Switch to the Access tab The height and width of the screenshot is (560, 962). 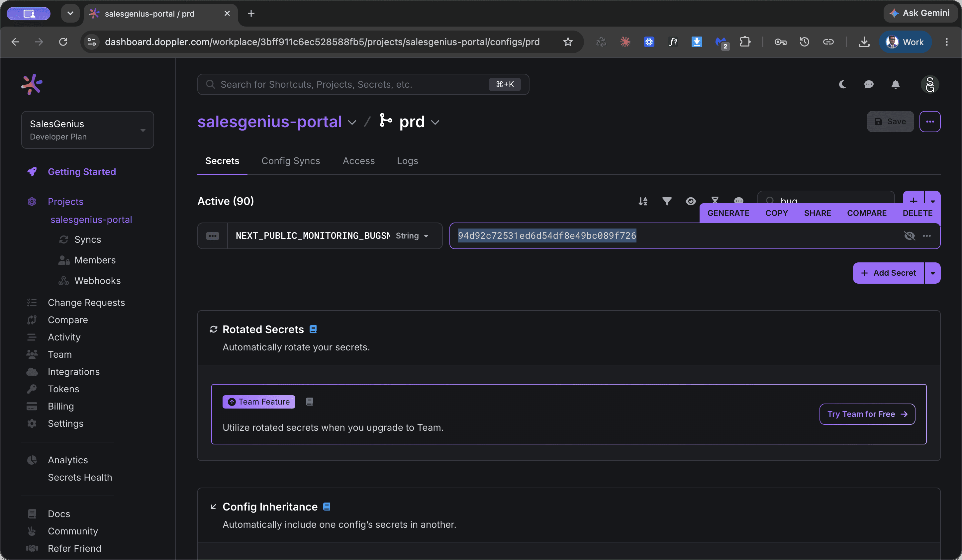(x=358, y=161)
